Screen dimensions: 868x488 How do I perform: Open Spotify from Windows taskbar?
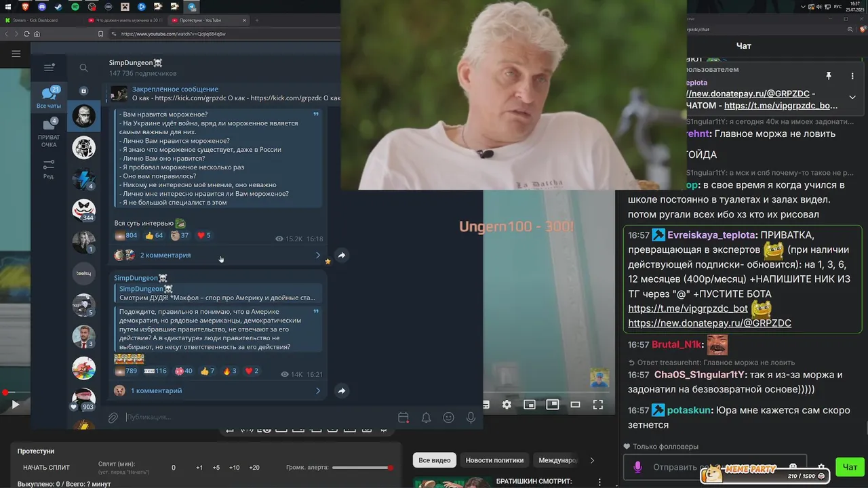(75, 7)
